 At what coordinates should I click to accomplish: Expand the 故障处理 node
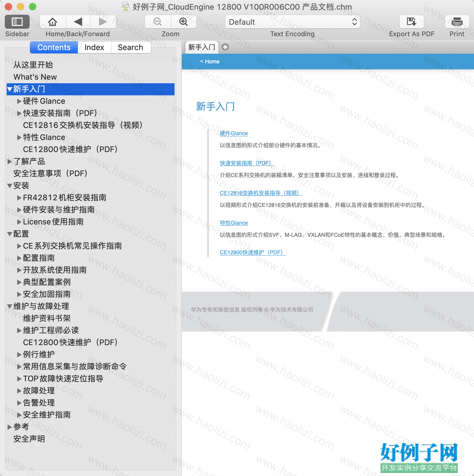[x=19, y=391]
